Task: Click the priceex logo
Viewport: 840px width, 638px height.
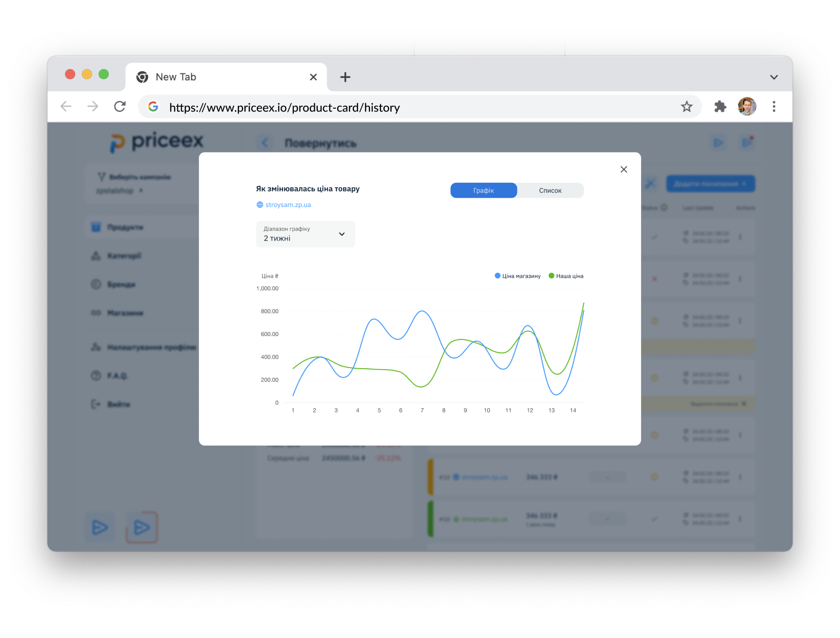Action: pyautogui.click(x=156, y=142)
